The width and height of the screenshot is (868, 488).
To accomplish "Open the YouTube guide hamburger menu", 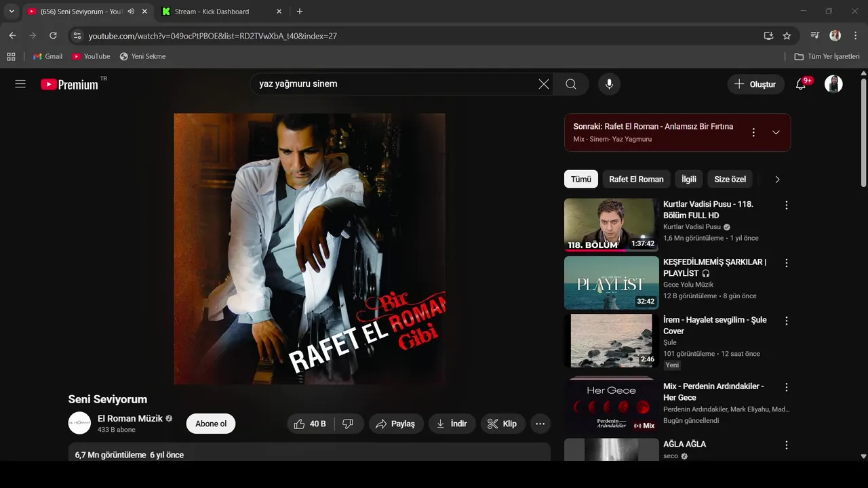I will point(20,84).
